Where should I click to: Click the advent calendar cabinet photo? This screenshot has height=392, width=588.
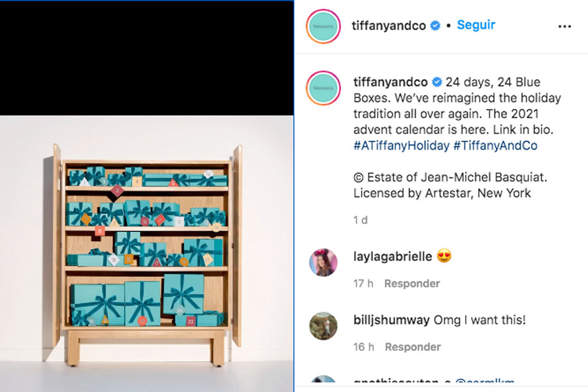[x=146, y=253]
